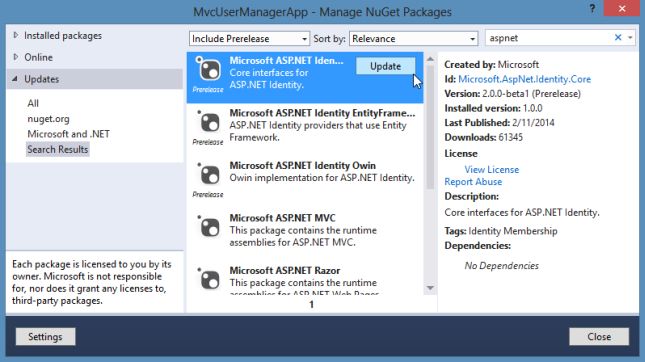
Task: Click the Last Published 2/11/2014 text
Action: [499, 123]
